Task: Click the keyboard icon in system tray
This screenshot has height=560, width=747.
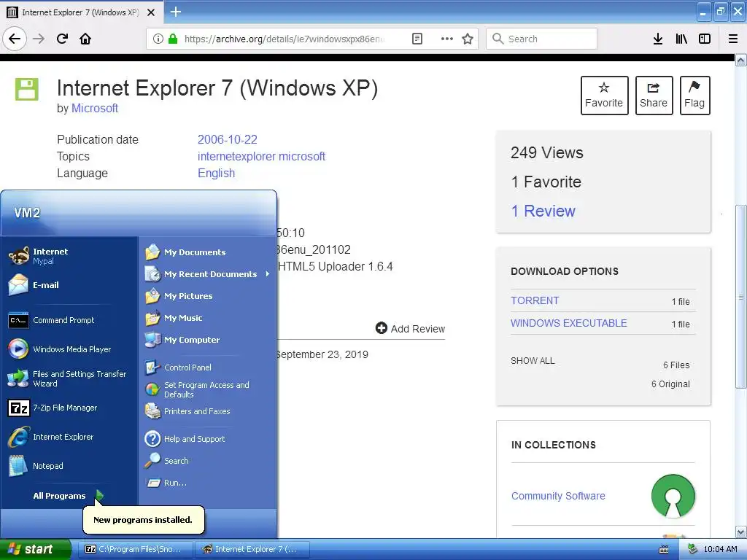Action: [664, 550]
